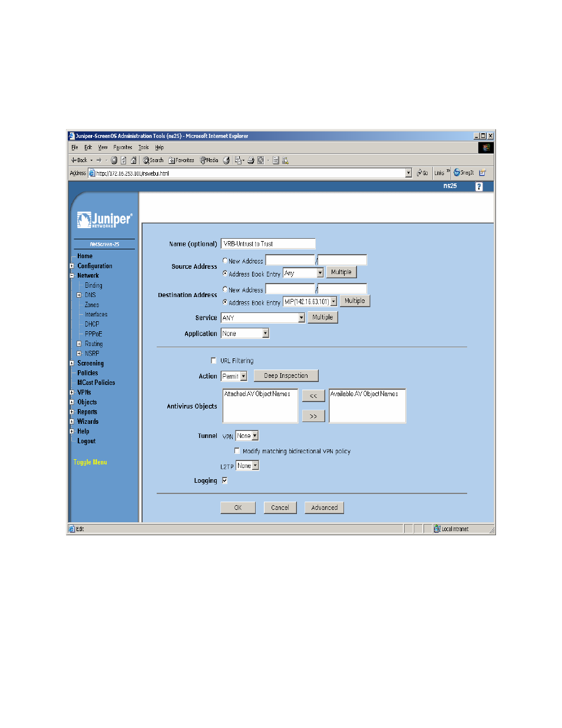Expand the Screening tree node
The height and width of the screenshot is (728, 562).
tap(72, 364)
